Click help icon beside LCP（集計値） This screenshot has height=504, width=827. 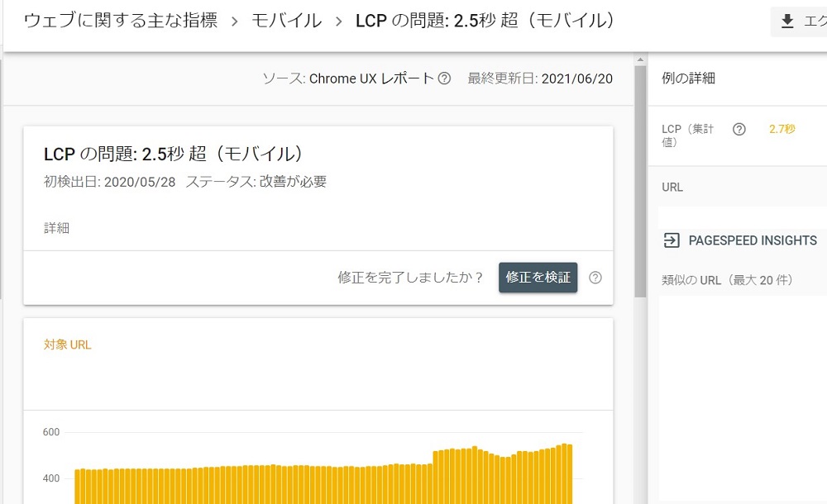[x=739, y=129]
